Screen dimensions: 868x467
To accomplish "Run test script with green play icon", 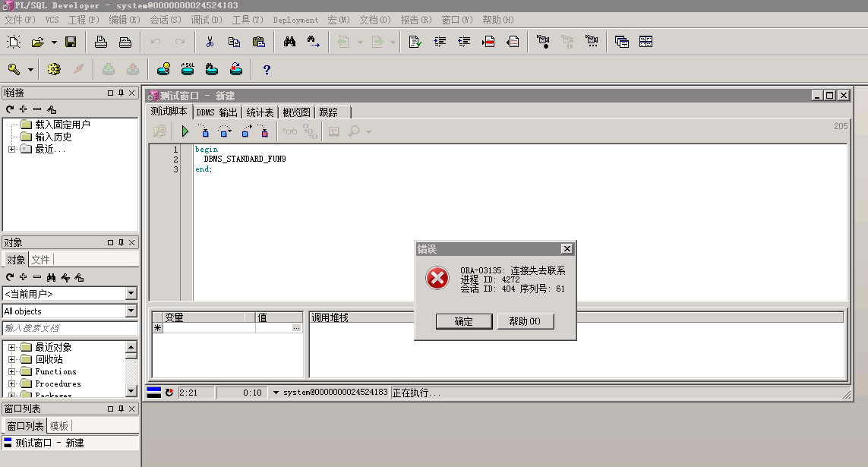I will (185, 131).
